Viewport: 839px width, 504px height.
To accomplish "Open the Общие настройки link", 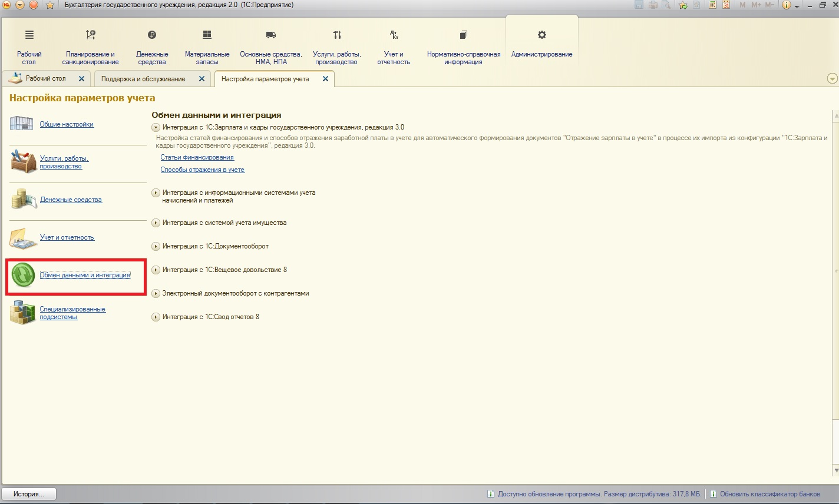I will (67, 124).
